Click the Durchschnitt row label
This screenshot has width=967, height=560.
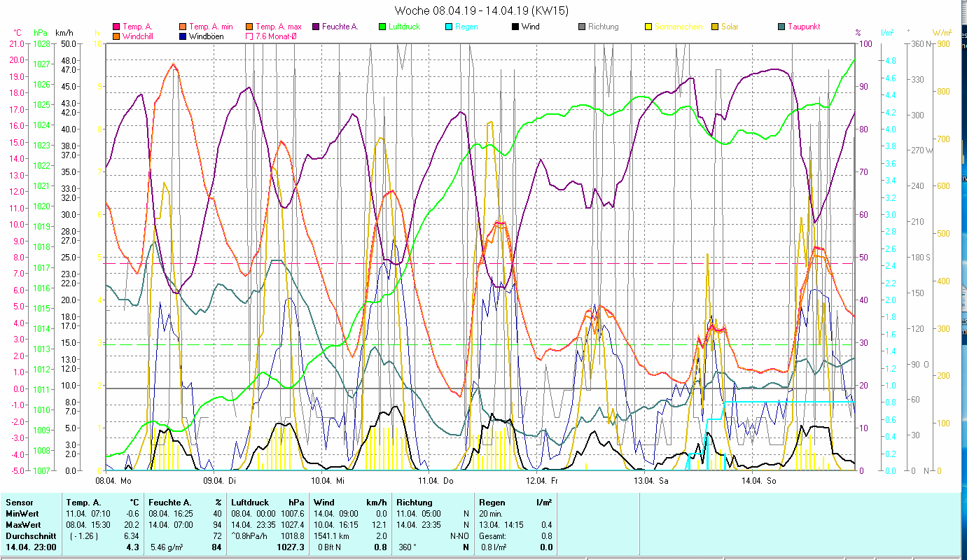coord(30,536)
